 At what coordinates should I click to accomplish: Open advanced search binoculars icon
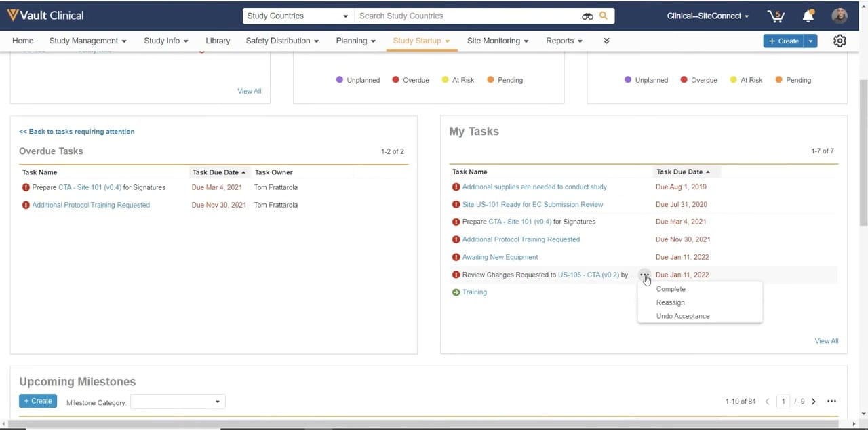(x=587, y=16)
